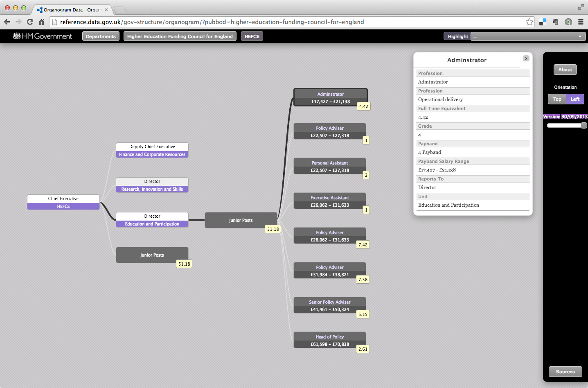Click the Delicious bookmark extension icon
Viewport: 588px width, 388px height.
(x=543, y=22)
